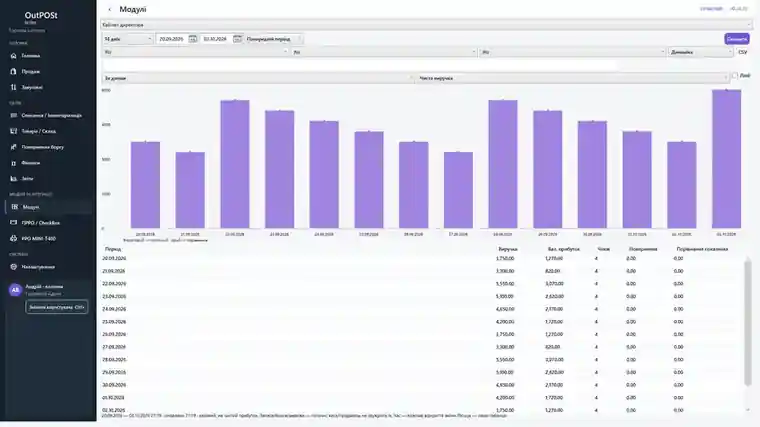
Task: Open the Продажі shopping bag icon
Action: coord(14,71)
